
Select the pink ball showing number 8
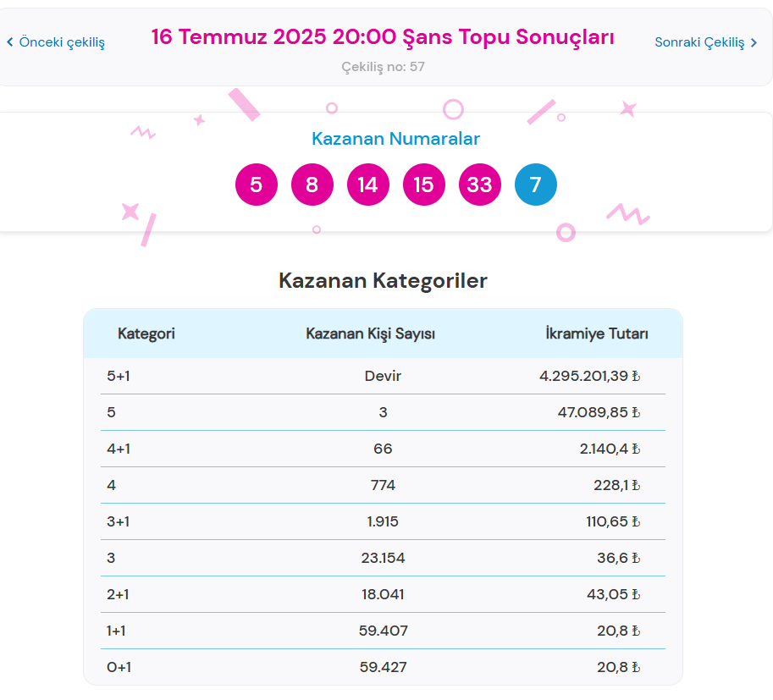[312, 184]
